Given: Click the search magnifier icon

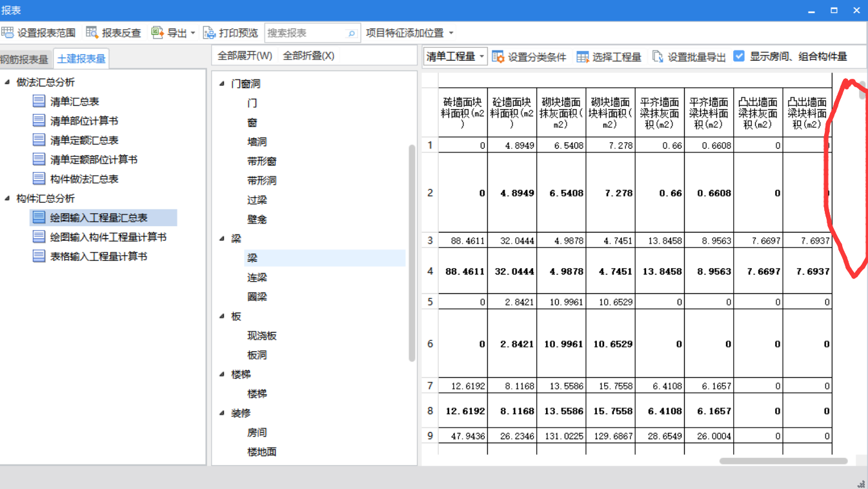Looking at the screenshot, I should pos(352,33).
